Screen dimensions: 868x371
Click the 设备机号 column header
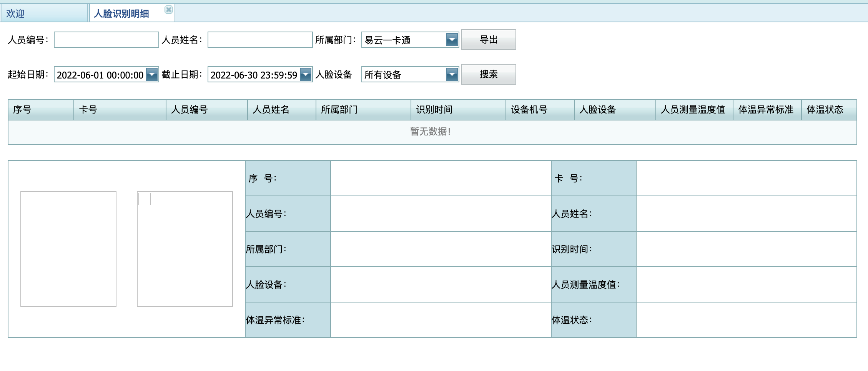coord(540,110)
